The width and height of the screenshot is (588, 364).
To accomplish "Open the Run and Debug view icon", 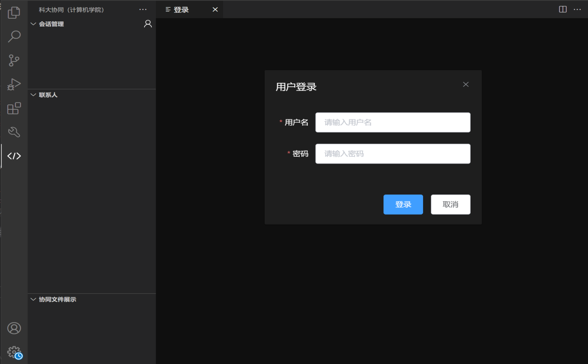I will [x=14, y=84].
